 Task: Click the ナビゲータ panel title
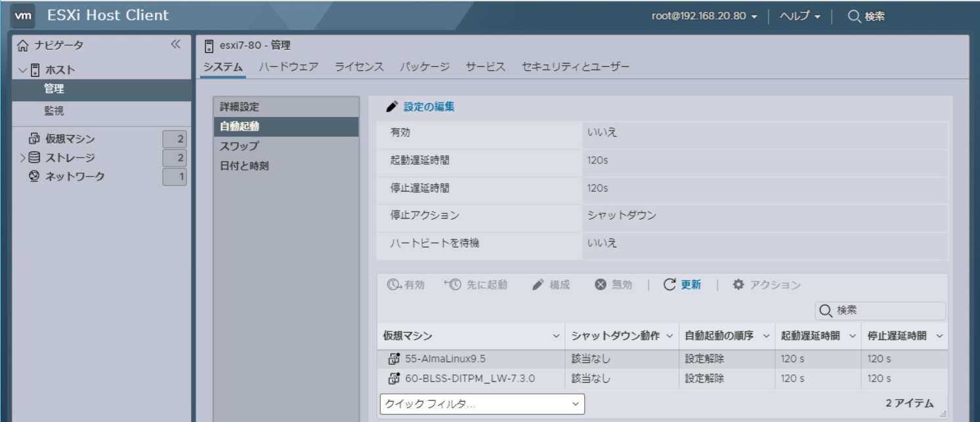pyautogui.click(x=59, y=45)
